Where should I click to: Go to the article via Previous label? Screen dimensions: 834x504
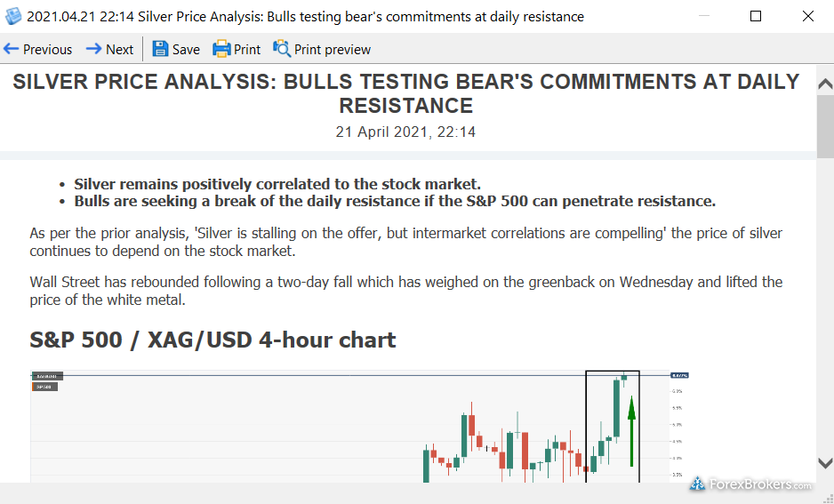(48, 50)
